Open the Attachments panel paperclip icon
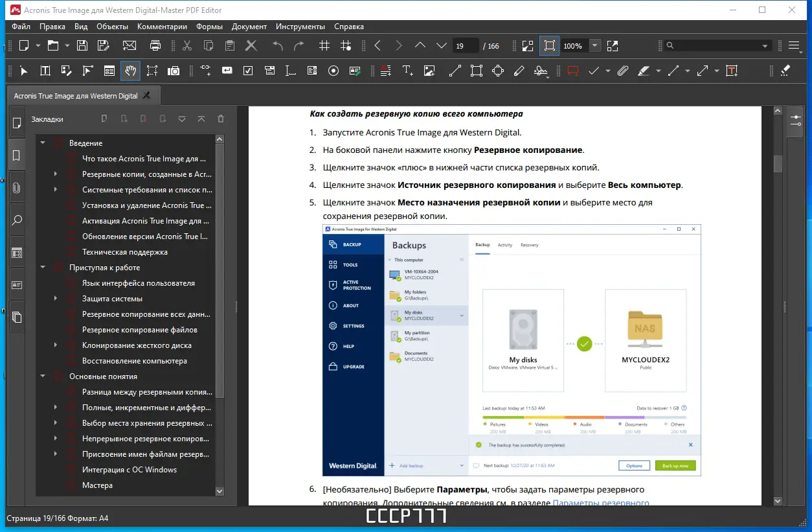The image size is (812, 532). [x=17, y=188]
